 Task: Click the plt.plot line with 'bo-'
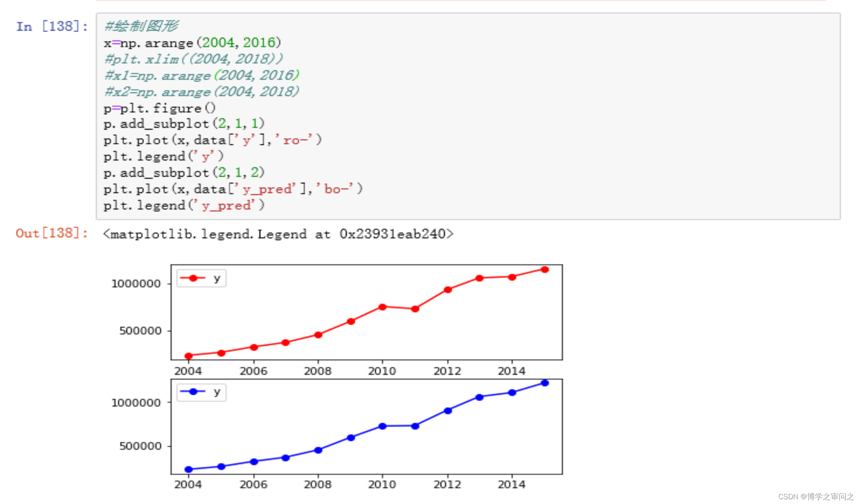(233, 189)
